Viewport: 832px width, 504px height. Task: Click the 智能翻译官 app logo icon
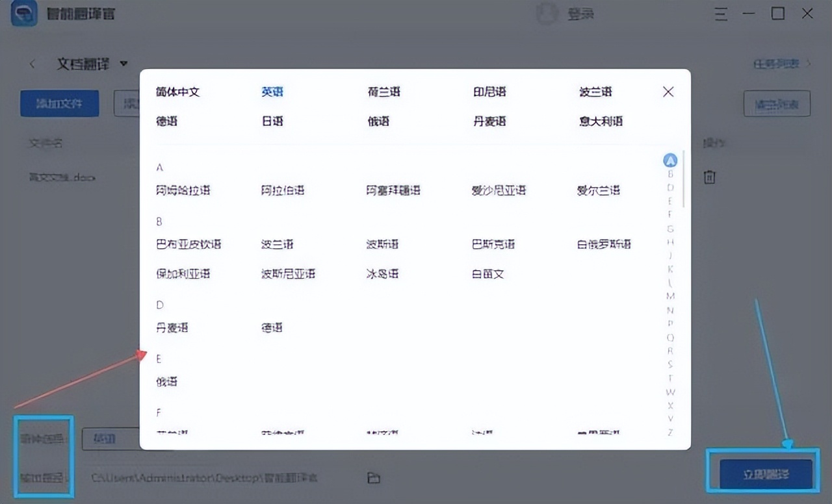click(x=23, y=14)
